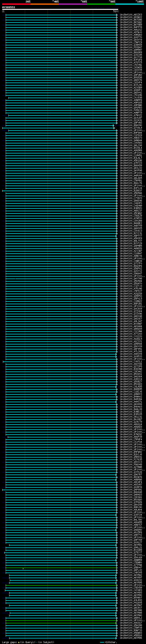
Task: Open hit UniRef100_O22431
Action: click(x=131, y=120)
